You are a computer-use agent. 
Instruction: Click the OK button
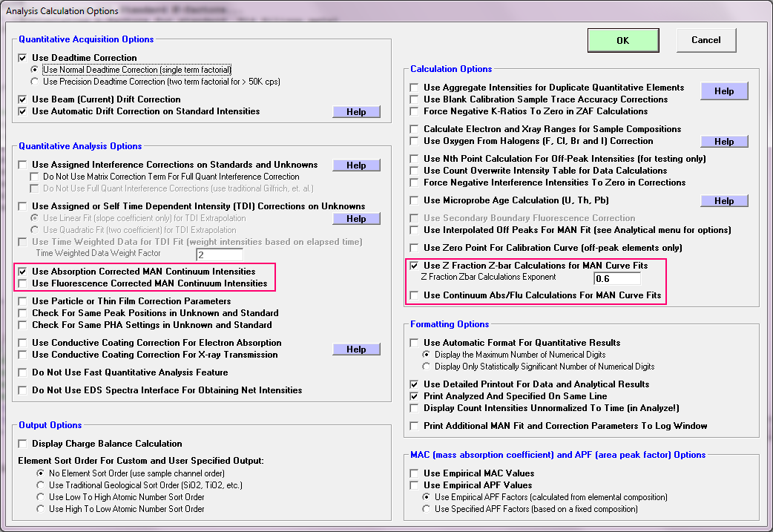click(x=622, y=41)
